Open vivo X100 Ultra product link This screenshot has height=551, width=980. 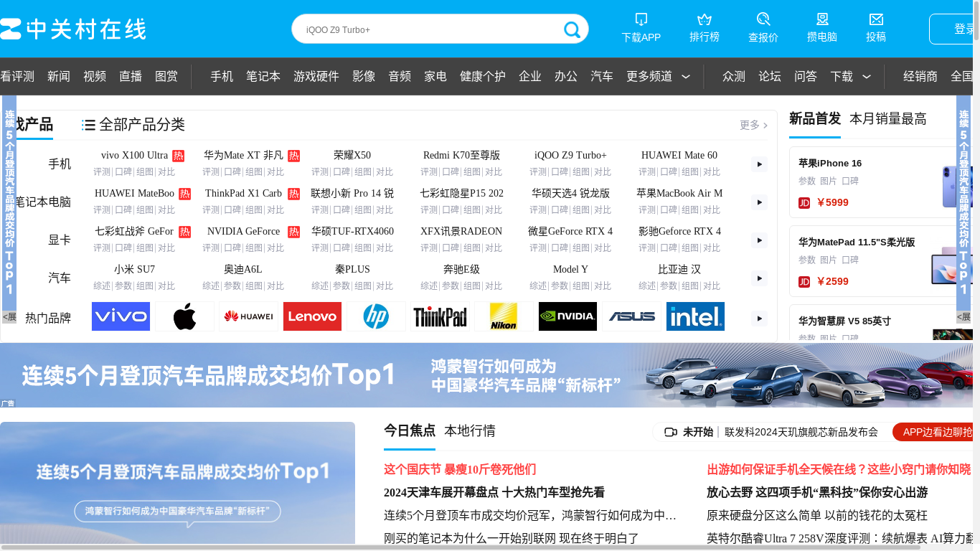[134, 155]
